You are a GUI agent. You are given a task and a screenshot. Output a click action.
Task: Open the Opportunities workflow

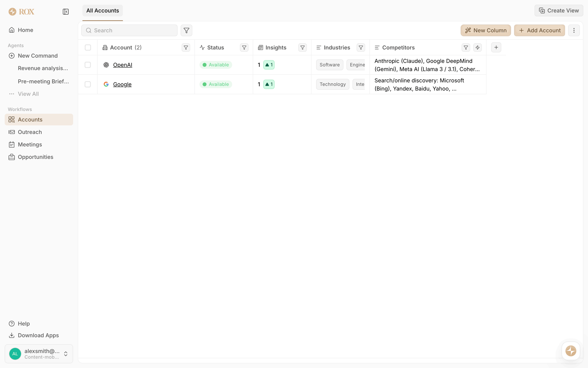(x=39, y=157)
